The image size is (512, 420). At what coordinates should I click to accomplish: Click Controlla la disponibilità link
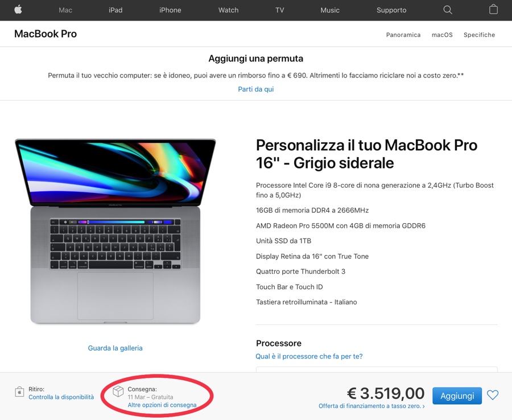(61, 397)
